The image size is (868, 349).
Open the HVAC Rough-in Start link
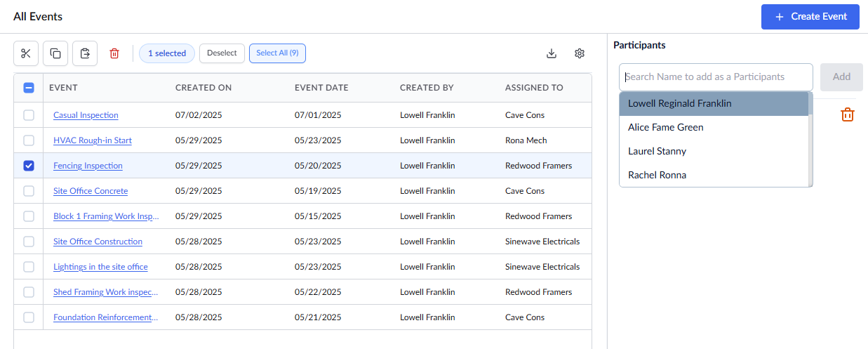93,140
